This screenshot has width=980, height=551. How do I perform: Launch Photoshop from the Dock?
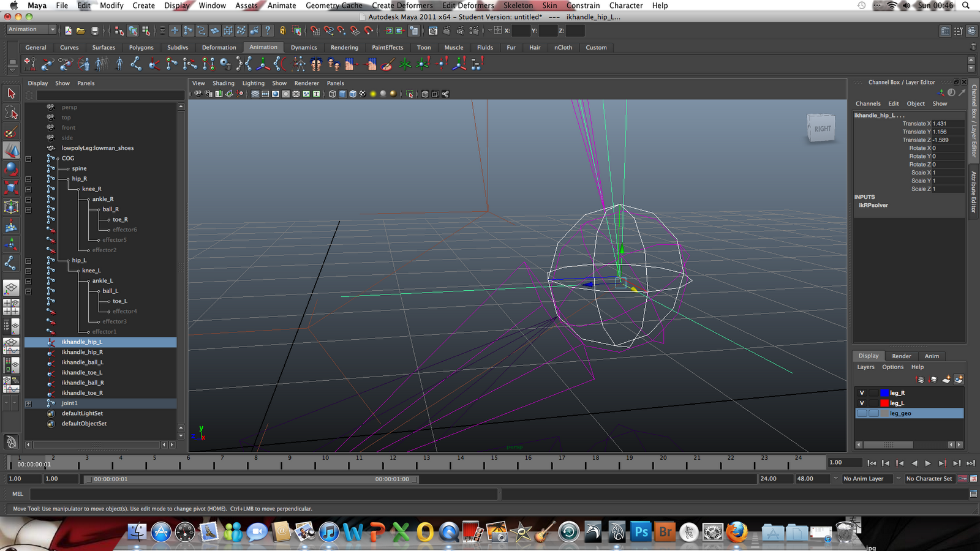click(x=641, y=533)
